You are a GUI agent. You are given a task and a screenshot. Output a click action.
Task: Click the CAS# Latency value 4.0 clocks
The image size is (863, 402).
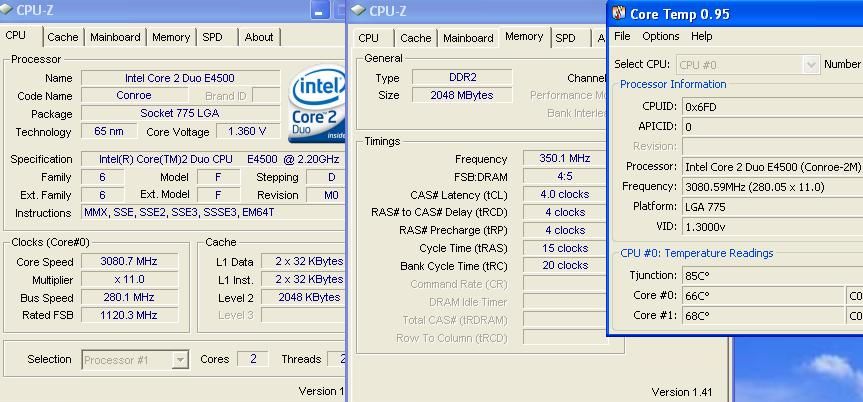565,194
